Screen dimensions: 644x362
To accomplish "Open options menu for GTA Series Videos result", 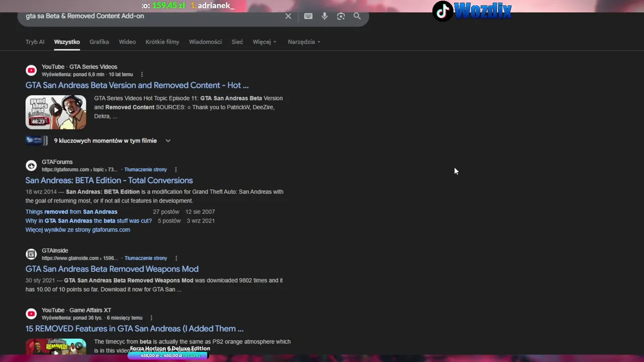I will pyautogui.click(x=142, y=74).
